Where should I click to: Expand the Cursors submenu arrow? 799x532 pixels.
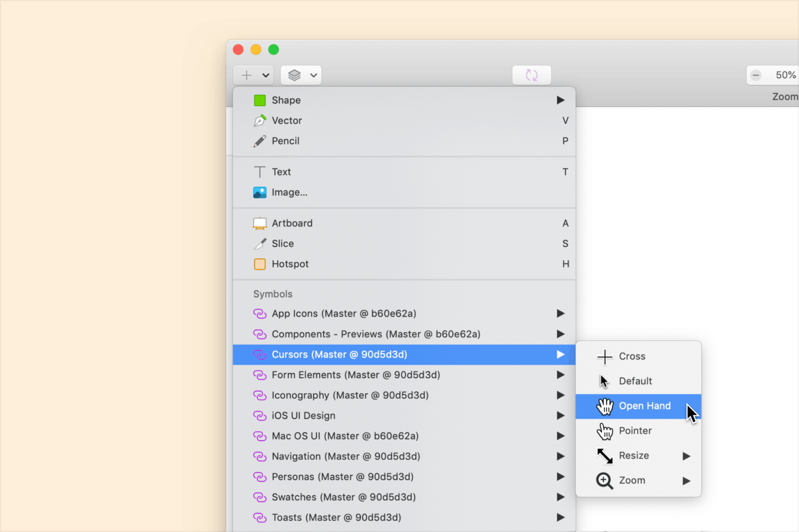(561, 354)
